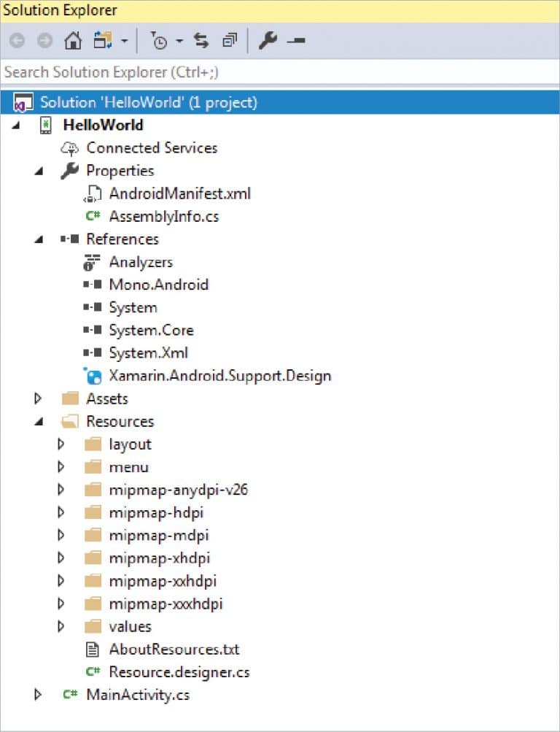Expand the values folder under Resources
Image resolution: width=560 pixels, height=732 pixels.
pyautogui.click(x=61, y=626)
